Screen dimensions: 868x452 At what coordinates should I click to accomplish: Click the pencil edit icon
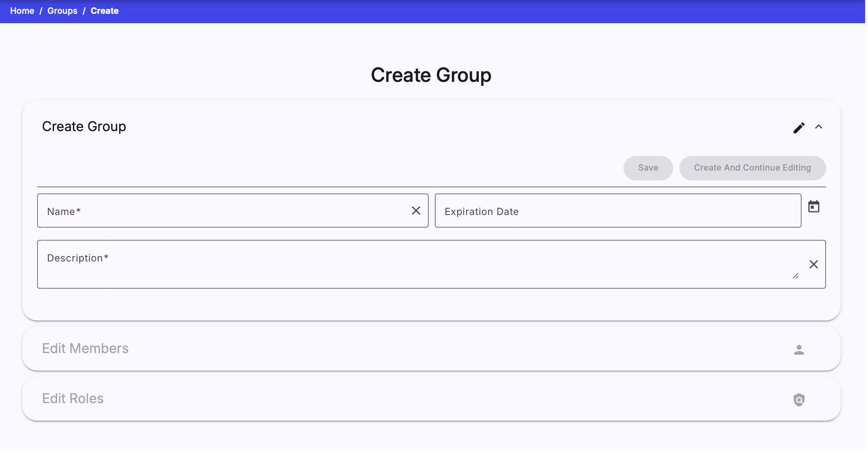click(799, 127)
